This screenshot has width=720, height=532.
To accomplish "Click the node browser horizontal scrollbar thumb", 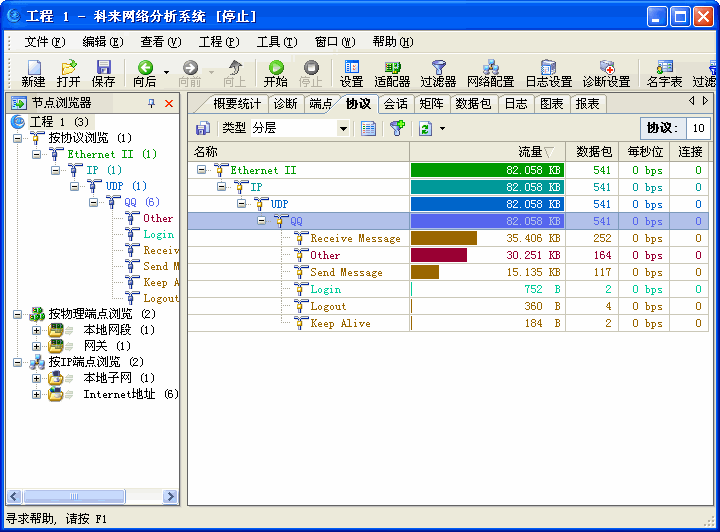I will click(x=74, y=496).
